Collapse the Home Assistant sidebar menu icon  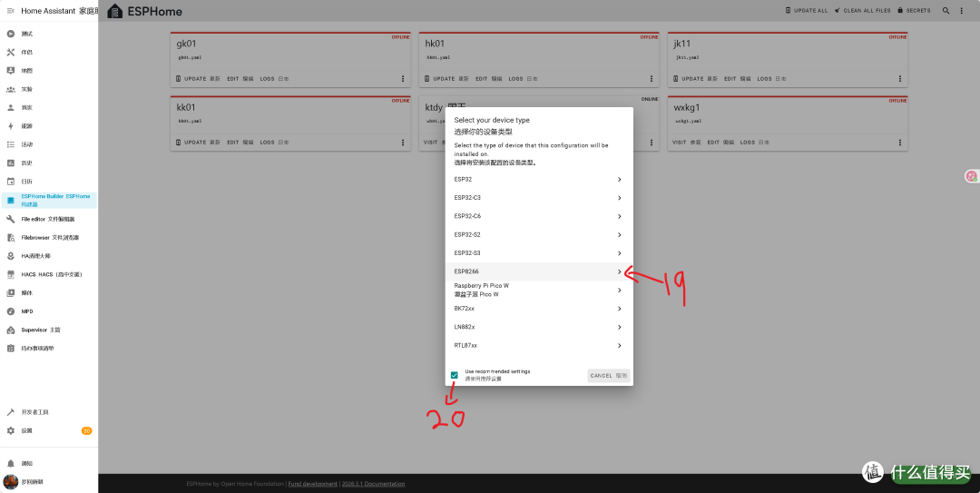[11, 11]
